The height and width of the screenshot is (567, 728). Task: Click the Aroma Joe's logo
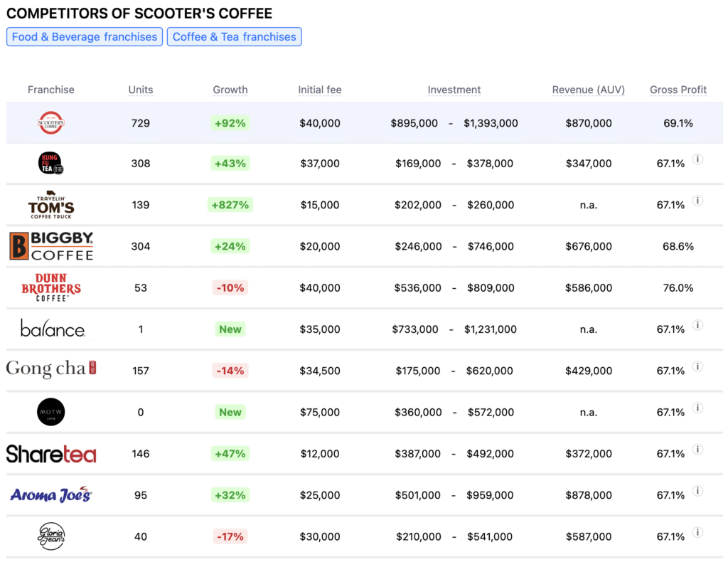point(51,494)
